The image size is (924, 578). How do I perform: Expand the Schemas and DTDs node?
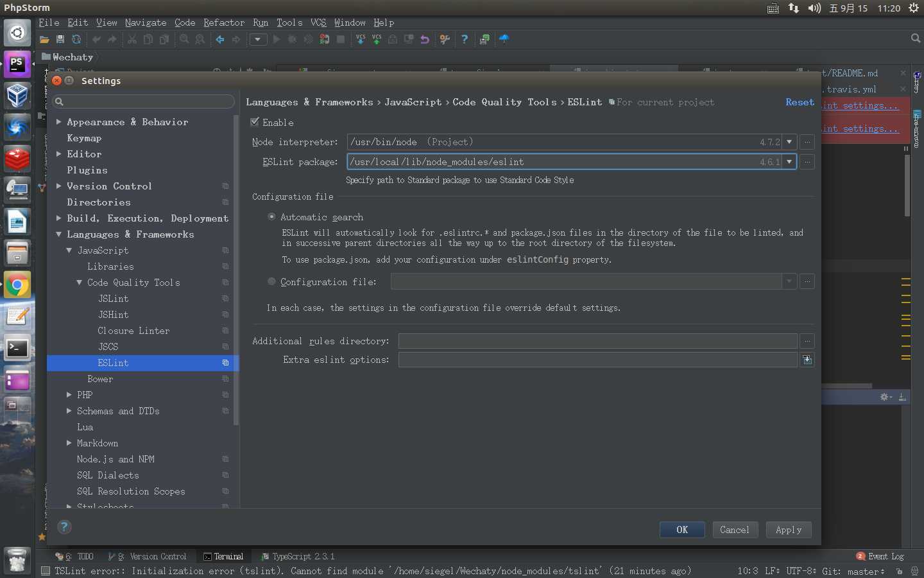69,411
